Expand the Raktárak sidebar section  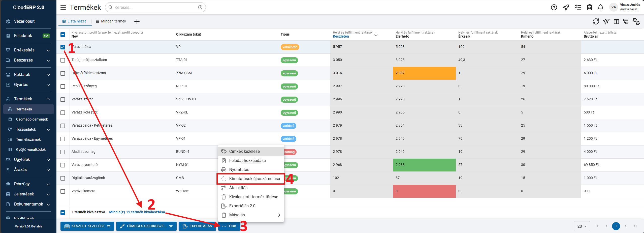[x=28, y=75]
